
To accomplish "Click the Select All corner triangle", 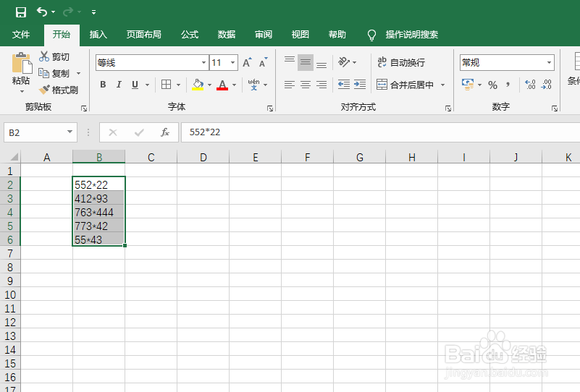I will coord(14,157).
